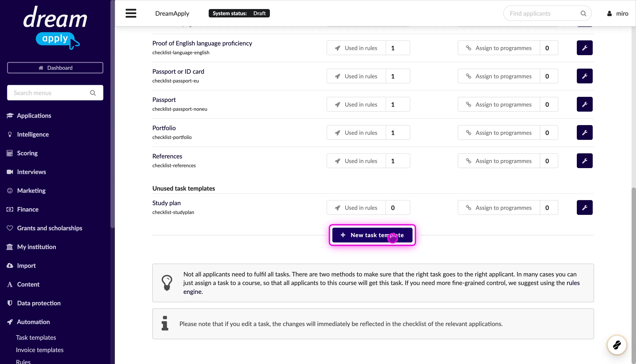
Task: Click the Data protection shield icon
Action: coord(10,303)
